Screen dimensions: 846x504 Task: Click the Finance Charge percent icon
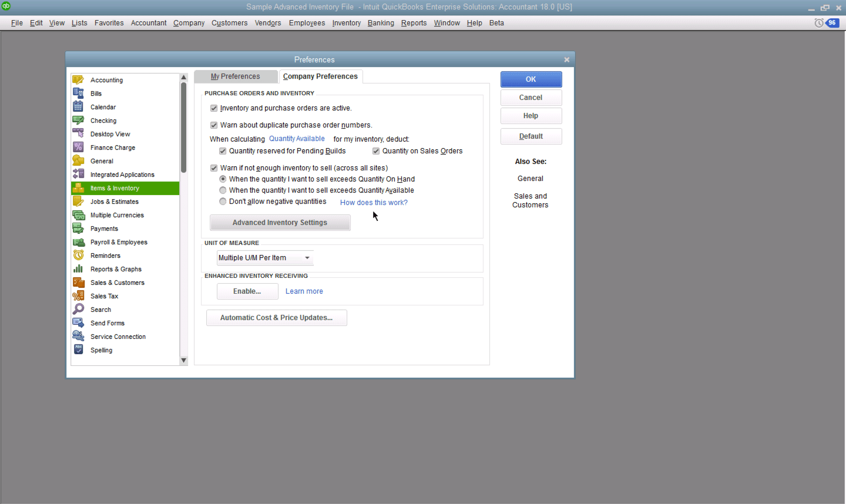coord(78,147)
